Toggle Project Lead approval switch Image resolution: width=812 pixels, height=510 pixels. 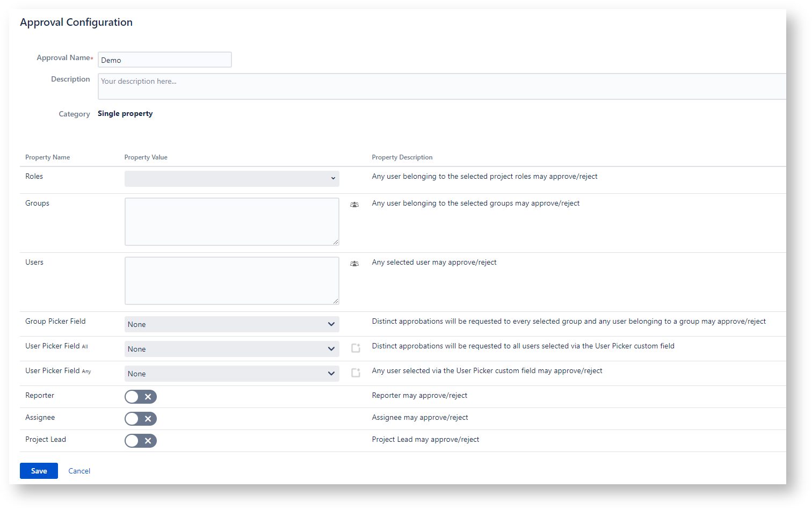141,441
